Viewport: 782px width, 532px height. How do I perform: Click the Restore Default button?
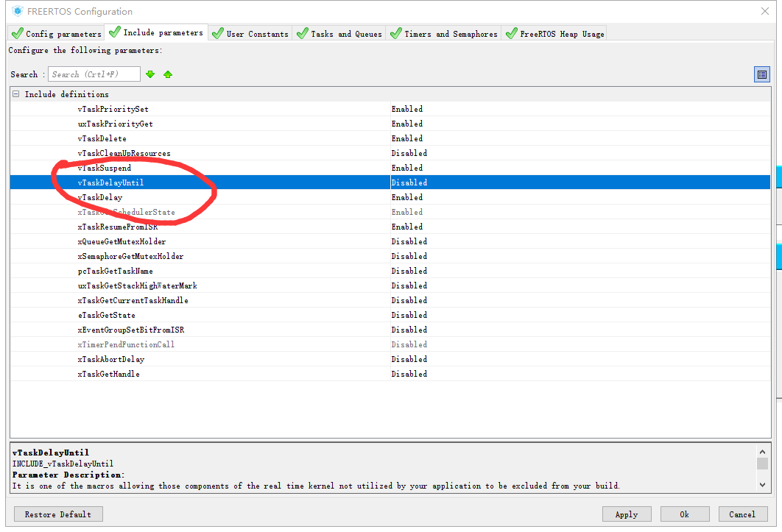(58, 514)
